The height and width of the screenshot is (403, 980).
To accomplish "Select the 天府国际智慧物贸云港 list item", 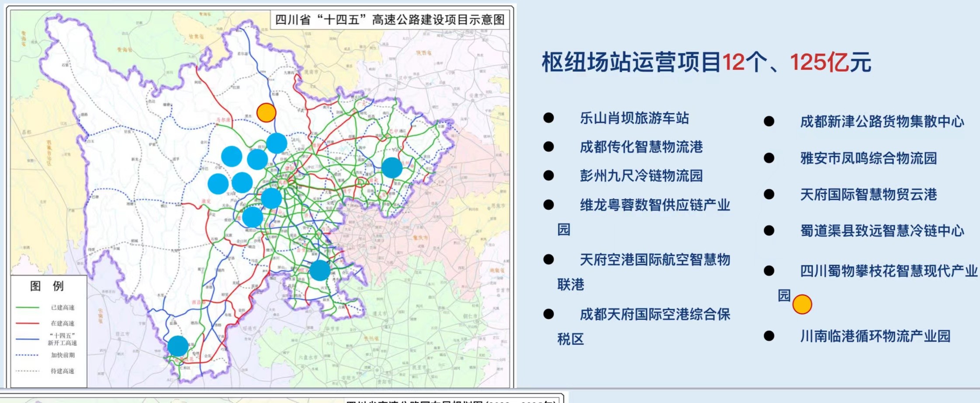I will (868, 195).
